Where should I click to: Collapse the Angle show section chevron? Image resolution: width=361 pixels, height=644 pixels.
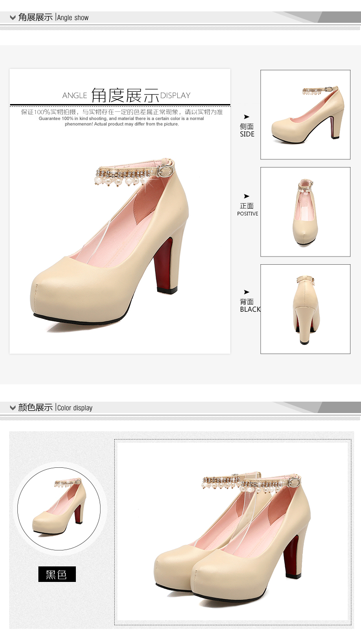pos(13,18)
